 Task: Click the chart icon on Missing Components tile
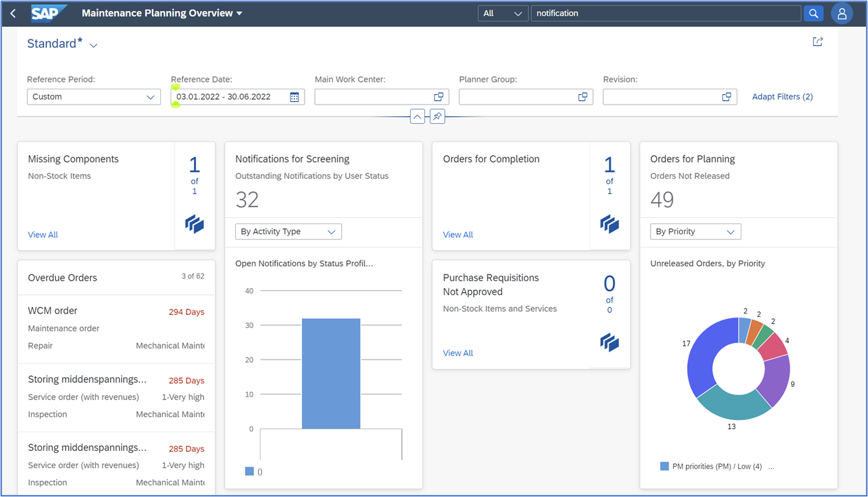coord(194,224)
